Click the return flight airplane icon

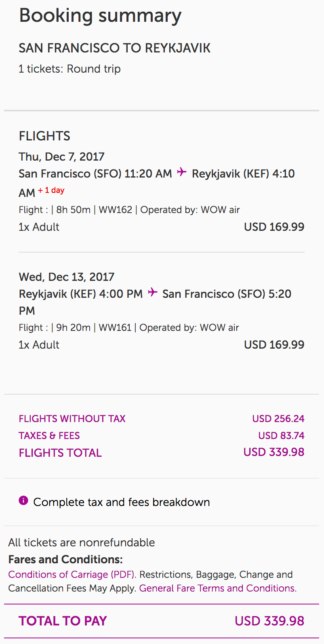tap(152, 292)
